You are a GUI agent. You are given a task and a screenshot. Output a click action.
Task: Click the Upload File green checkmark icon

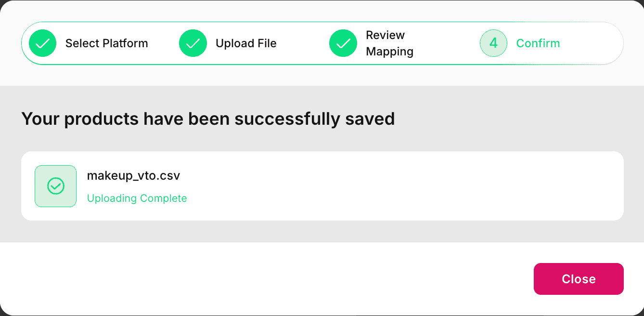(193, 43)
